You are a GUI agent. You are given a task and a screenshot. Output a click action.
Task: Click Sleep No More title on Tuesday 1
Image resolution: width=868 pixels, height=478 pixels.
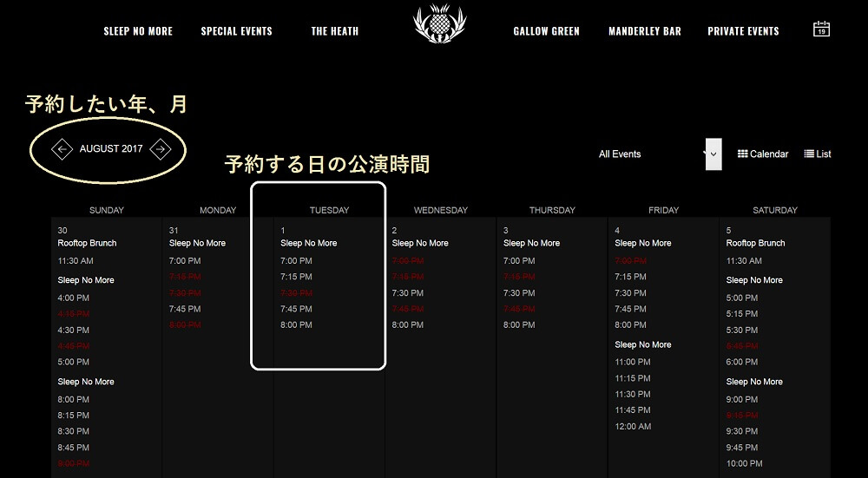click(308, 243)
